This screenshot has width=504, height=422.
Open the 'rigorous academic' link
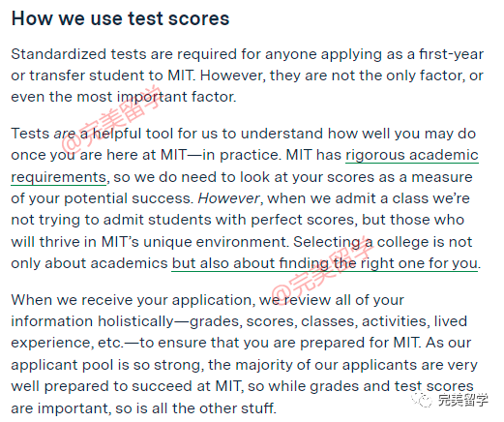click(x=412, y=156)
